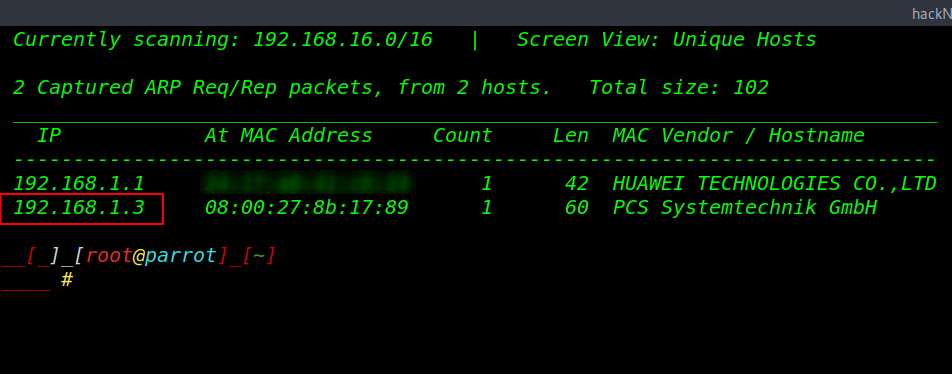Click the IP address 192.168.1.3
Screen dimensions: 952x374
[x=79, y=208]
